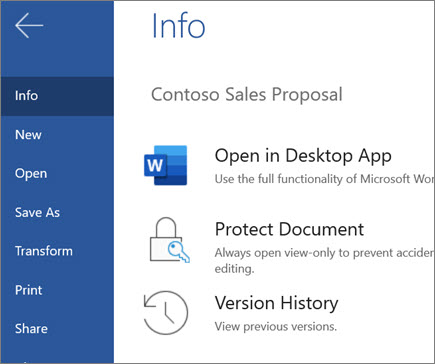
Task: Click the Contoso Sales Proposal document title
Action: [x=247, y=95]
